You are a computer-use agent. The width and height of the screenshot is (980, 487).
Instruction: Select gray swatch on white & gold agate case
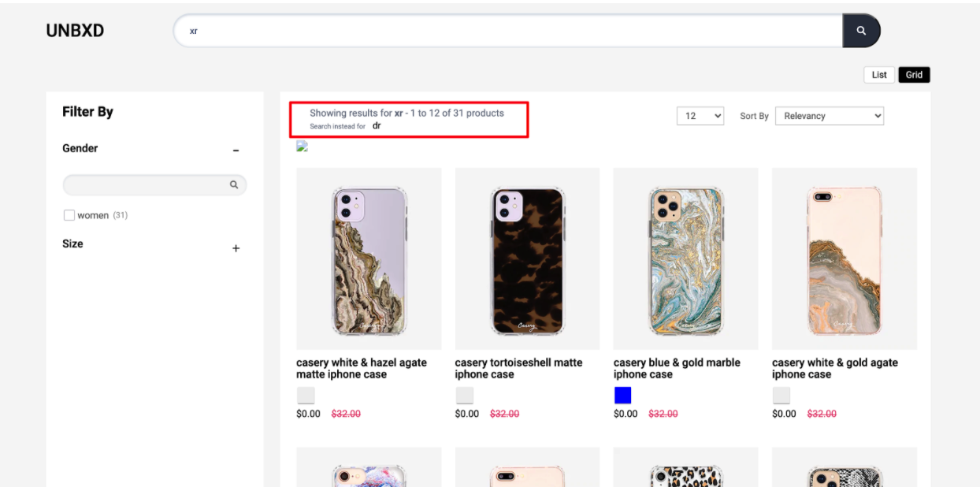coord(781,396)
